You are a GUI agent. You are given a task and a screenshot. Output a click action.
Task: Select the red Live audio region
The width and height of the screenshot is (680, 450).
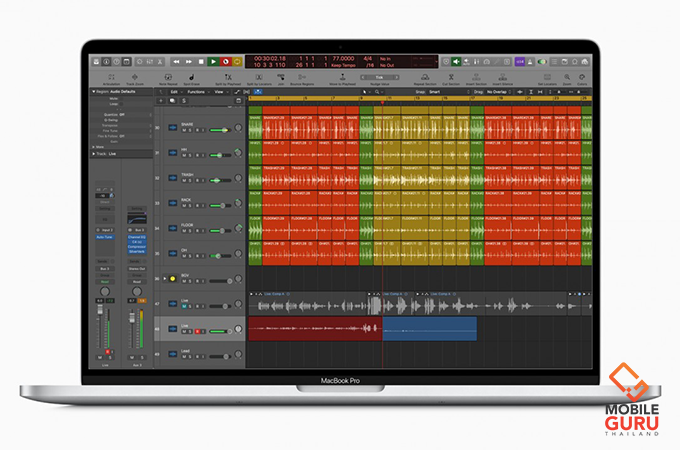tap(315, 329)
